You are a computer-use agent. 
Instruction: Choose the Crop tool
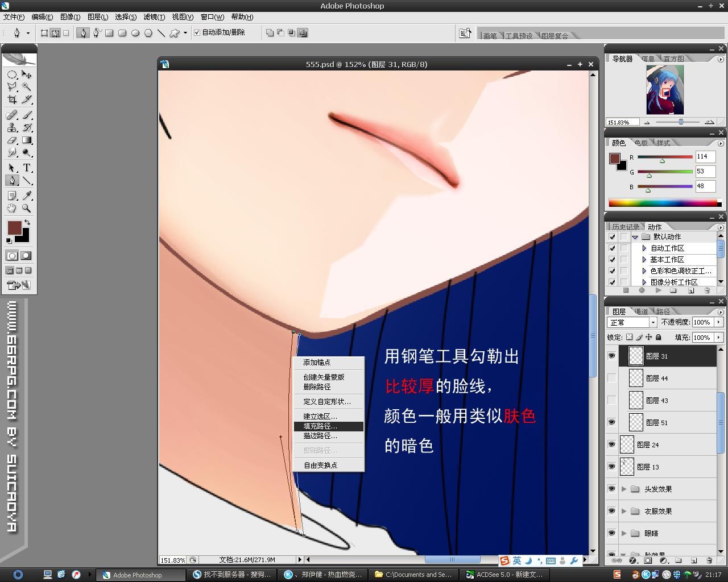(x=12, y=99)
